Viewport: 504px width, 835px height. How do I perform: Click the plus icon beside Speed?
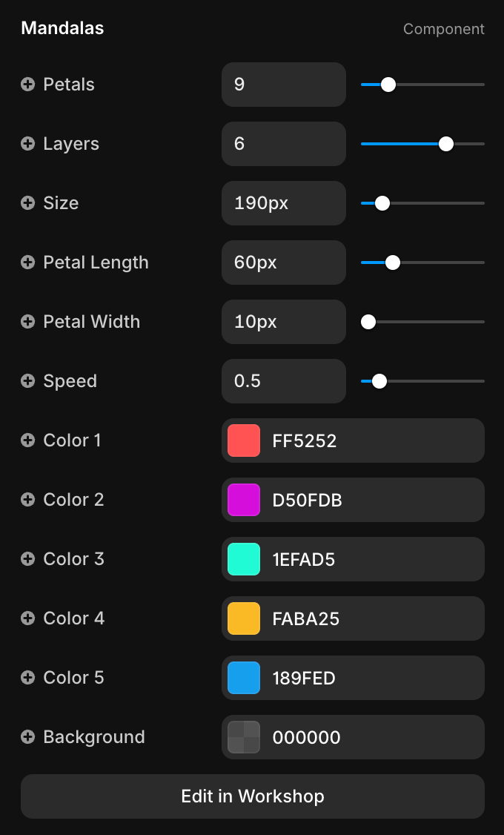(27, 381)
